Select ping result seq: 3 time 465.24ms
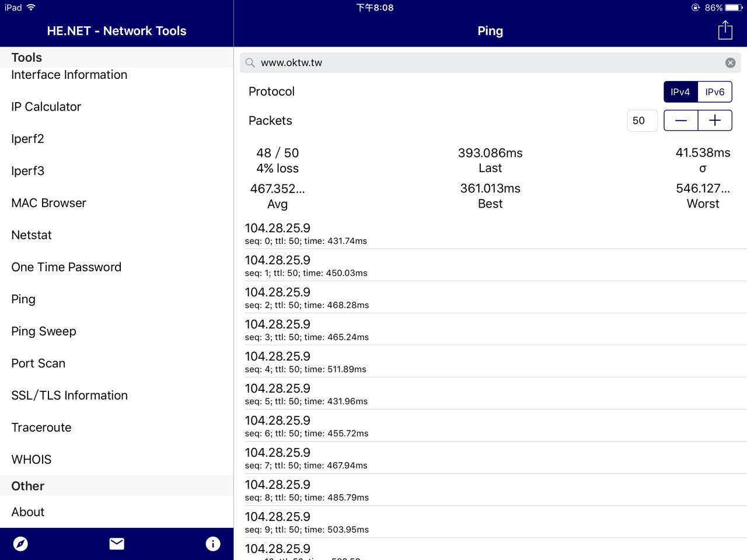747x560 pixels. 490,330
